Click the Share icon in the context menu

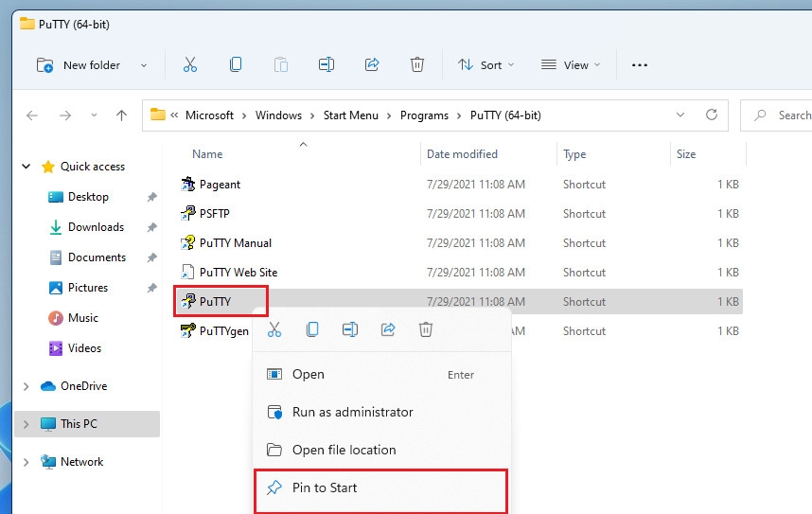[x=388, y=329]
